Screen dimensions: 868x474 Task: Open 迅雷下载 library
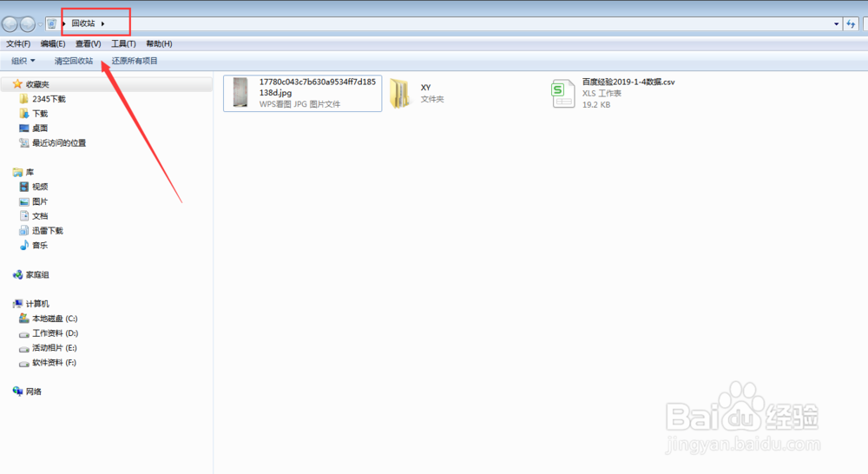(x=48, y=230)
